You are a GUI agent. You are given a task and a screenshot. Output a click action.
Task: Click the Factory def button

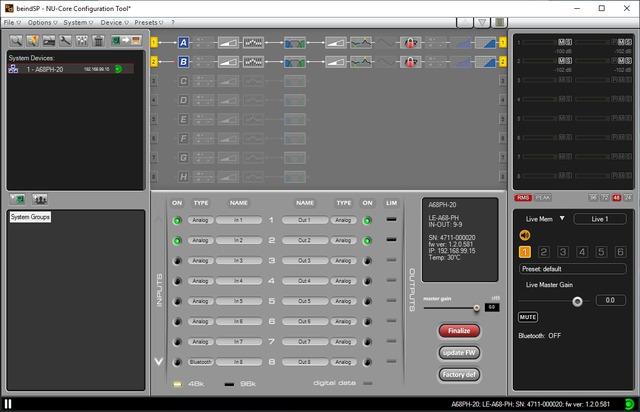[459, 374]
